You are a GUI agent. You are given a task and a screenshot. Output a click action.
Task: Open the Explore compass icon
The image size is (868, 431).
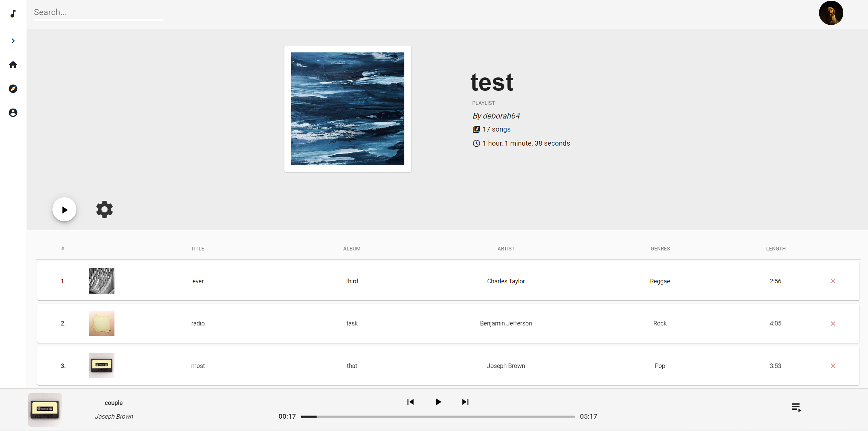coord(13,89)
